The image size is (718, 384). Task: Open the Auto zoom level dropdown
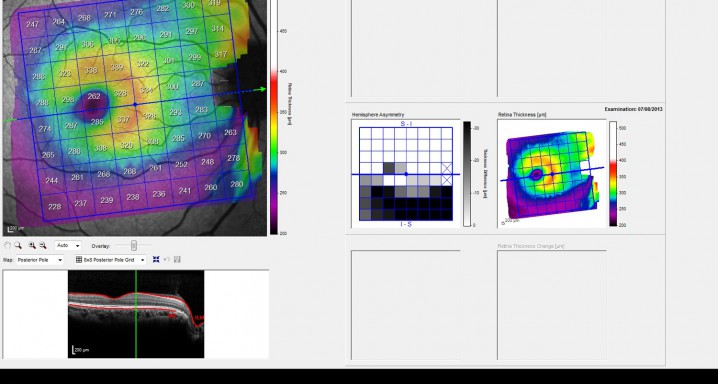tap(68, 246)
